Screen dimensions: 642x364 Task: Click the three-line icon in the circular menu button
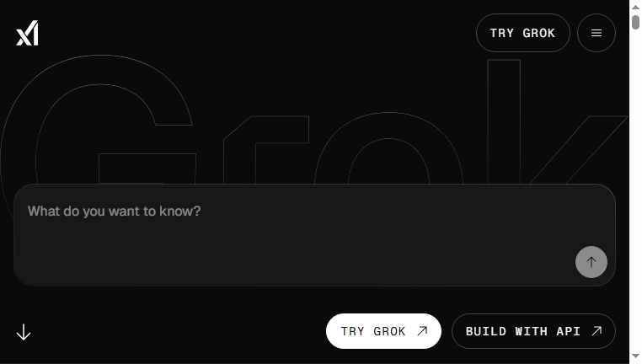[x=597, y=33]
